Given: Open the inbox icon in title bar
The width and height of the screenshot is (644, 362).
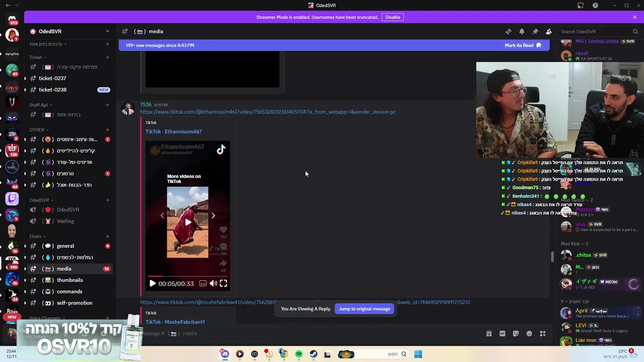Looking at the screenshot, I should pos(581,6).
